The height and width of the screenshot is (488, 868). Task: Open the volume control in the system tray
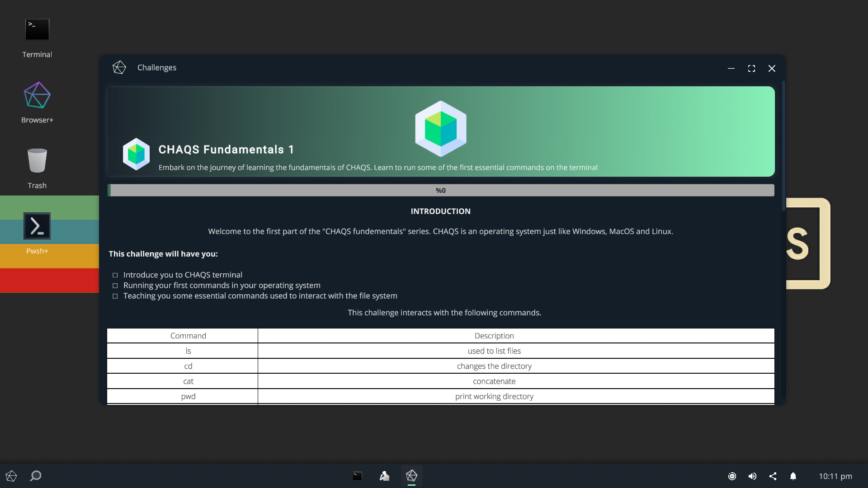752,476
